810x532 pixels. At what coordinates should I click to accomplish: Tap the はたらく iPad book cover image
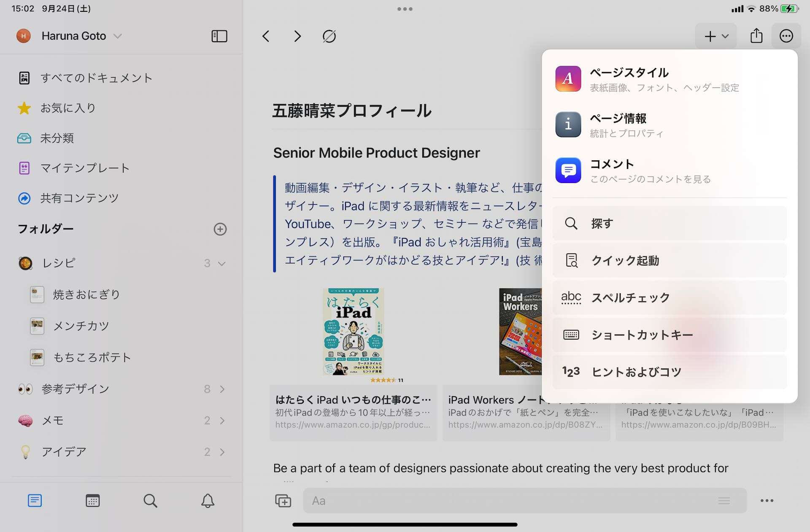pos(354,332)
